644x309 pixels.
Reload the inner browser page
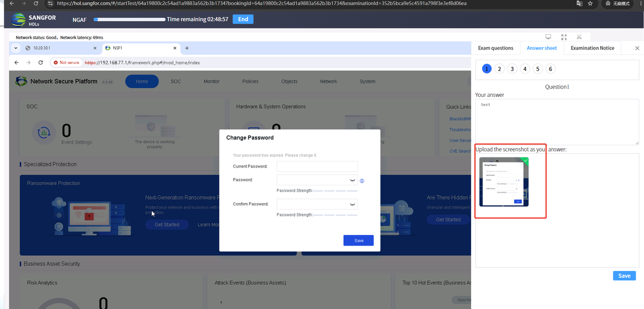point(41,62)
